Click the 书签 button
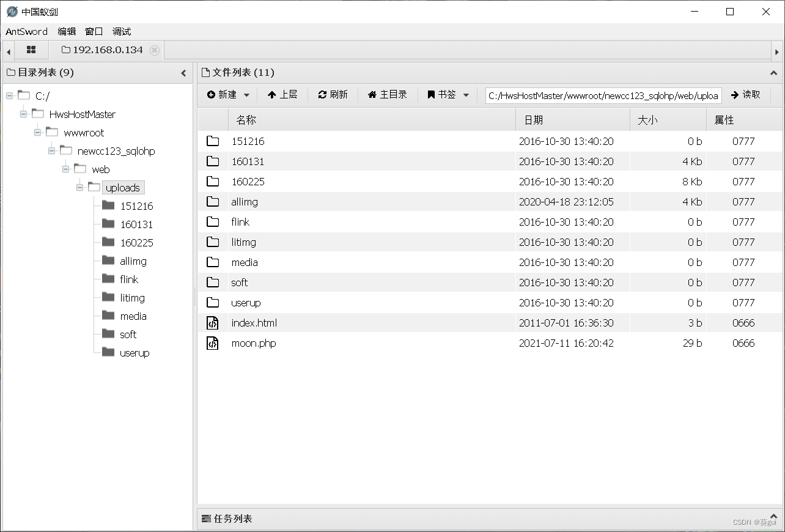This screenshot has width=785, height=532. pyautogui.click(x=441, y=95)
